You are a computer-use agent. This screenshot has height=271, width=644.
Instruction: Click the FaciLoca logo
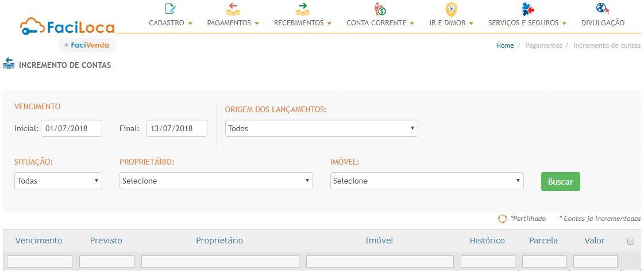(67, 26)
